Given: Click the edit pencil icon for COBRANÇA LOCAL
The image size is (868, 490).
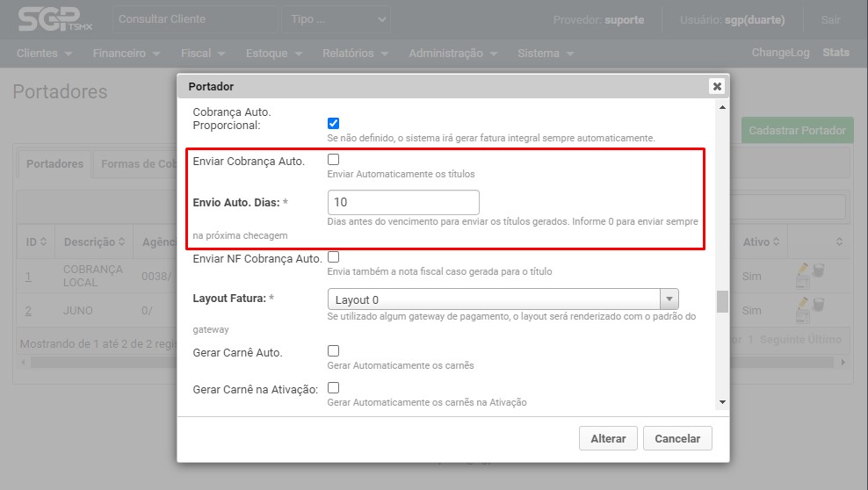Looking at the screenshot, I should point(804,275).
